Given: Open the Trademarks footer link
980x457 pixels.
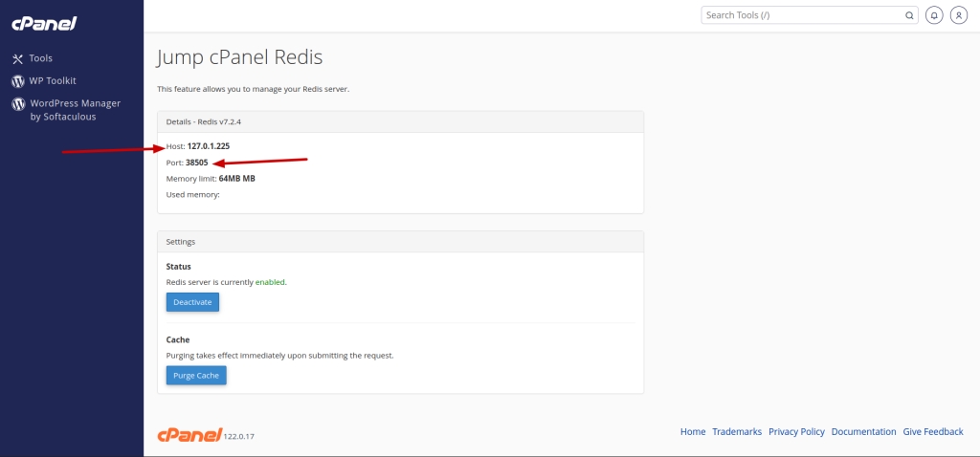Looking at the screenshot, I should point(737,431).
